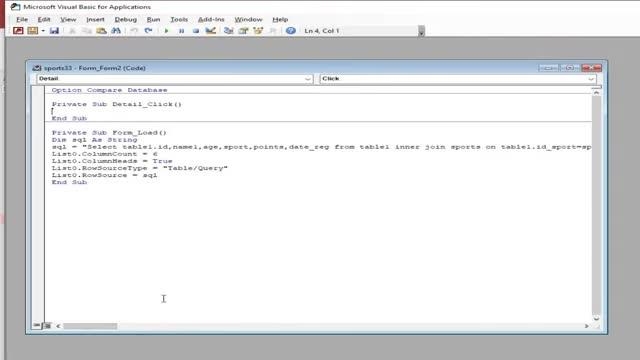Click the Find binoculars icon
Viewport: 640px width, 360px height.
coord(116,31)
